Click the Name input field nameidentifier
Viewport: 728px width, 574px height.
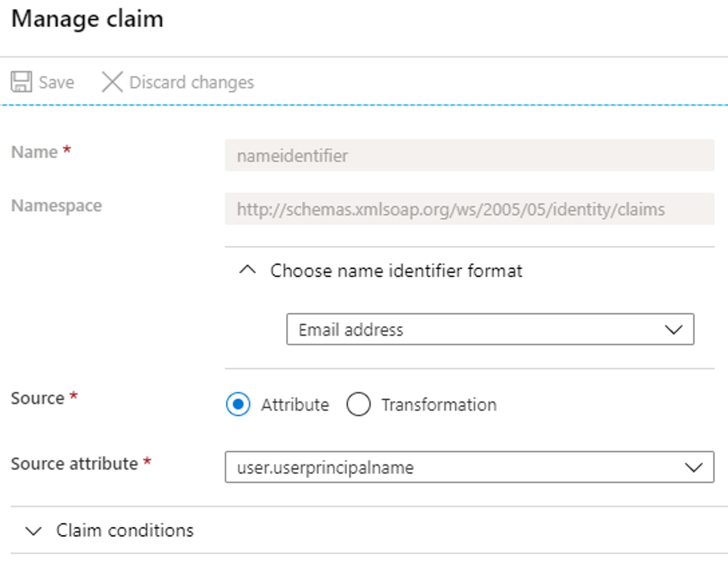point(470,155)
